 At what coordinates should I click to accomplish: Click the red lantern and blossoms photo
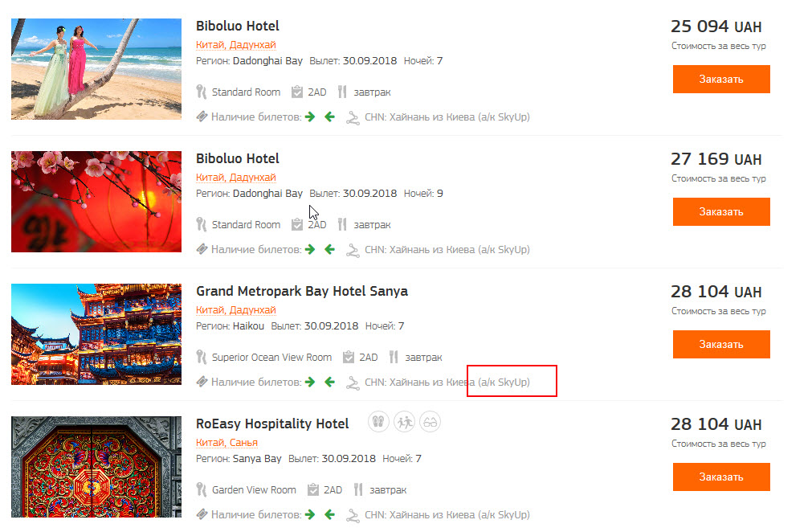96,202
